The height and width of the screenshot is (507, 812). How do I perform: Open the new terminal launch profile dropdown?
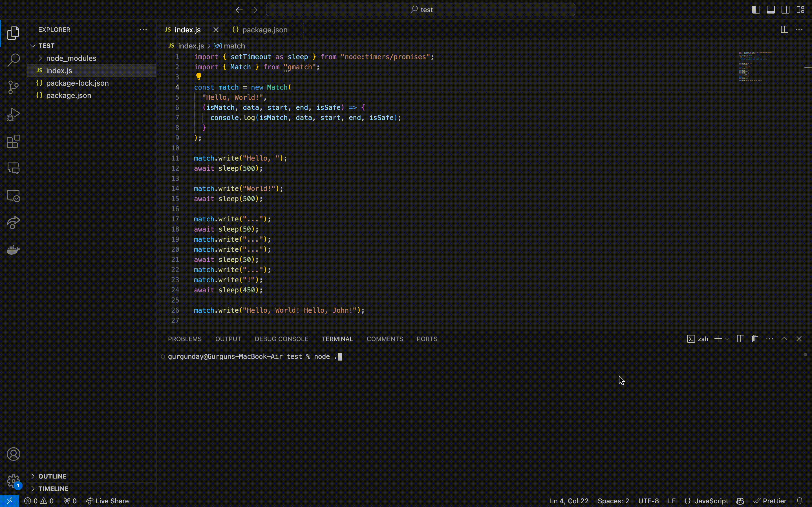pos(727,339)
